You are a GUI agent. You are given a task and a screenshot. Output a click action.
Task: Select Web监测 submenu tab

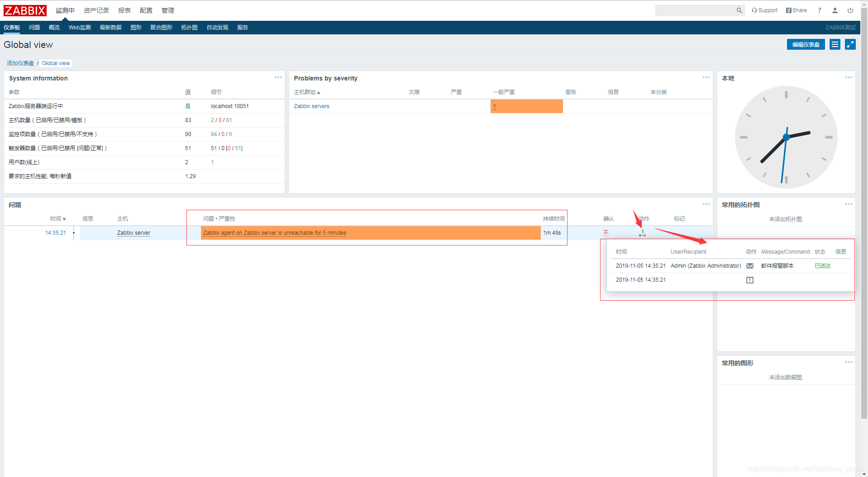pos(80,28)
